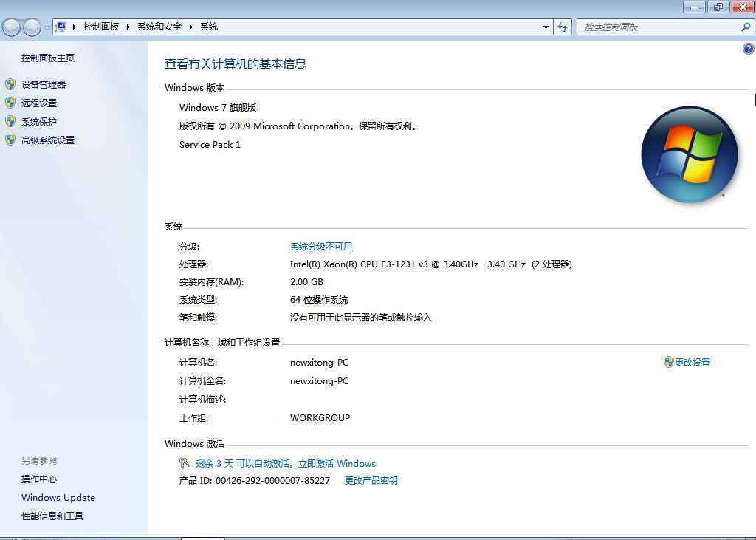
Task: Close the System window
Action: tap(743, 7)
